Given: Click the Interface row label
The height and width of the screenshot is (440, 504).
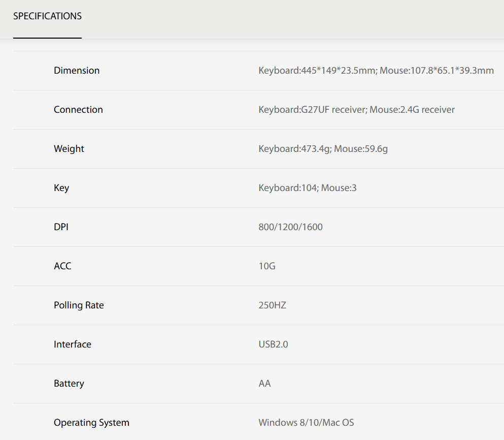Looking at the screenshot, I should (x=74, y=344).
